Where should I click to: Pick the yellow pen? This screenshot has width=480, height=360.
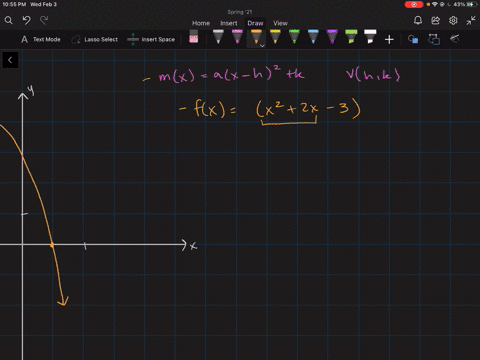coord(275,37)
